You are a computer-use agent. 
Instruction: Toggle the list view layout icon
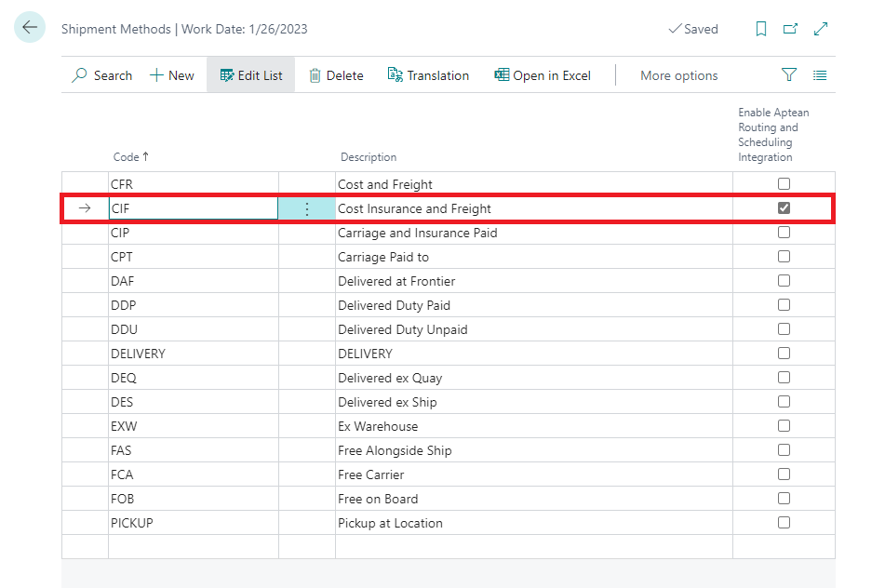(820, 75)
